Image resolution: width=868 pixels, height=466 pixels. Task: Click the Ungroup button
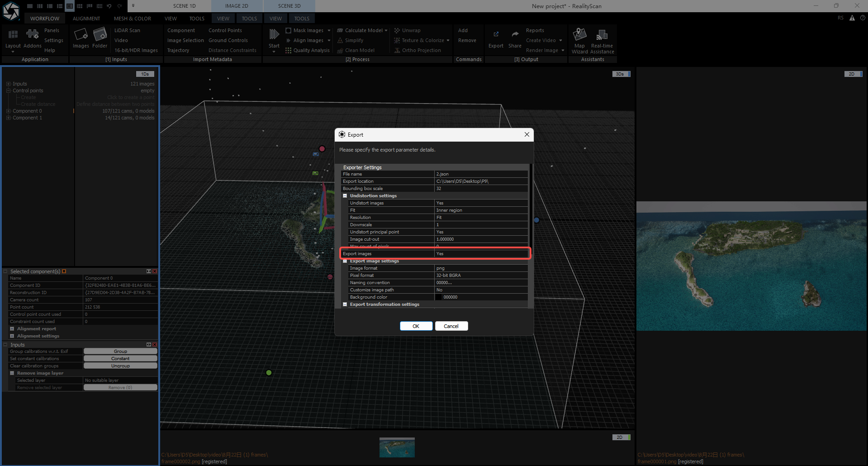pos(120,366)
